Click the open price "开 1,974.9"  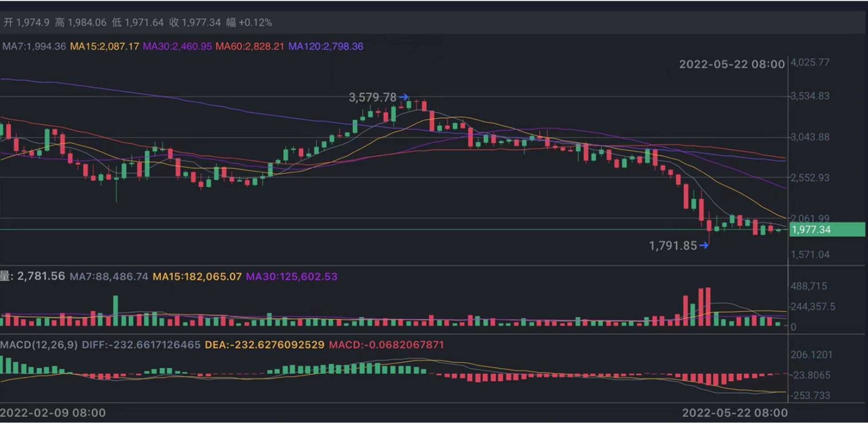click(x=26, y=23)
